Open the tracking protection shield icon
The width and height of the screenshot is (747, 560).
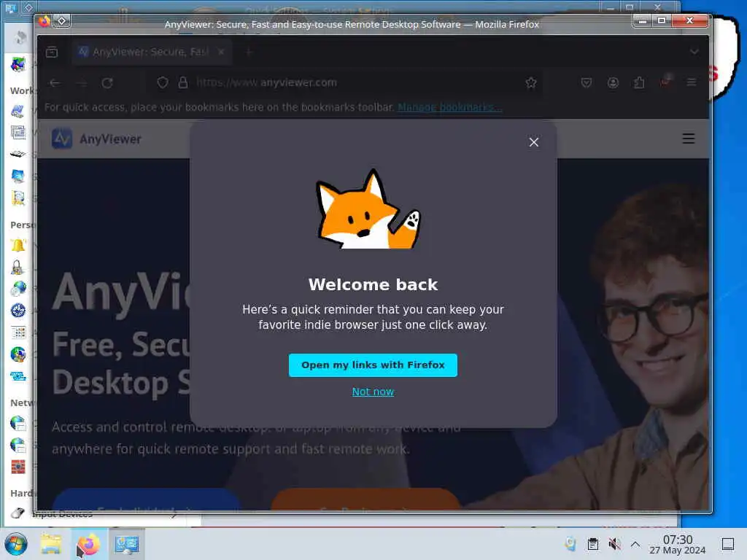pyautogui.click(x=163, y=82)
